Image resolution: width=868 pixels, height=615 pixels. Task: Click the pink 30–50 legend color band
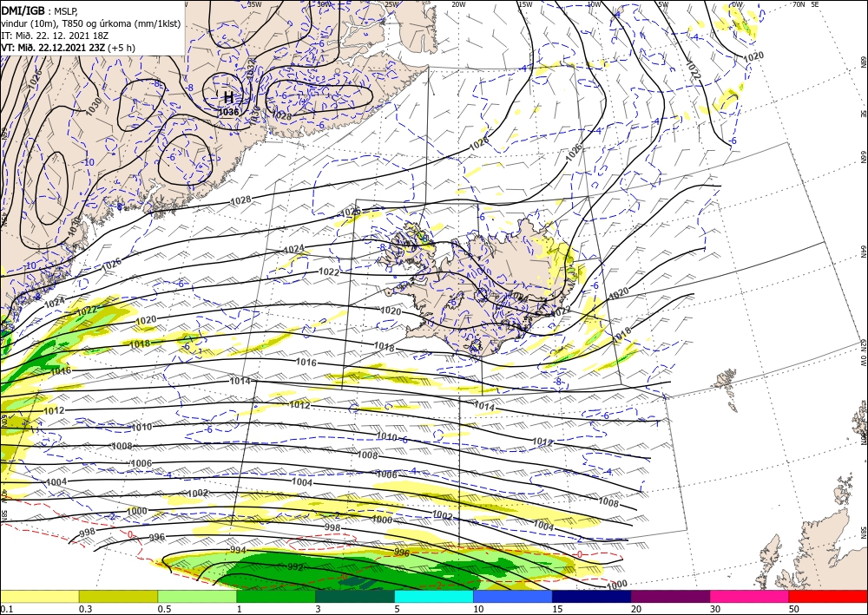750,596
